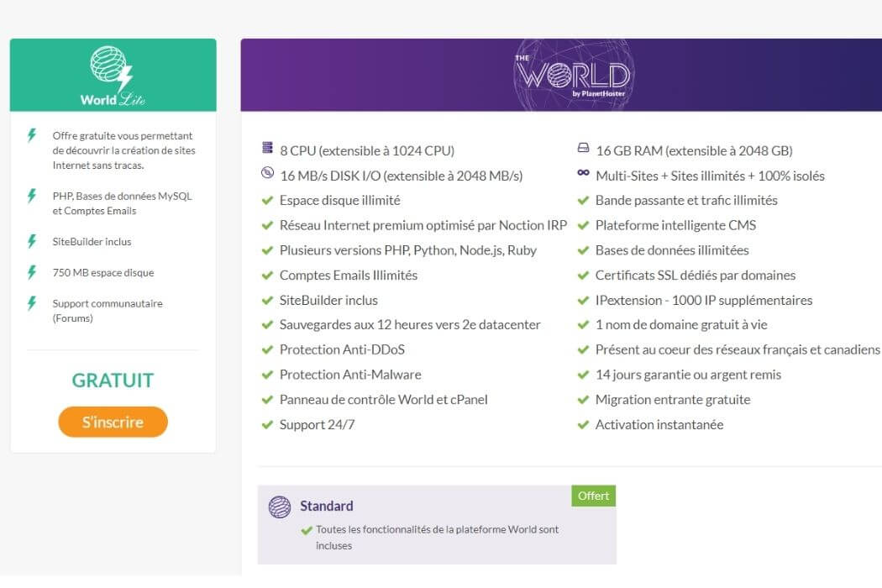This screenshot has width=882, height=588.
Task: Click checkmark beside Plusieurs versions PHP
Action: click(x=267, y=250)
